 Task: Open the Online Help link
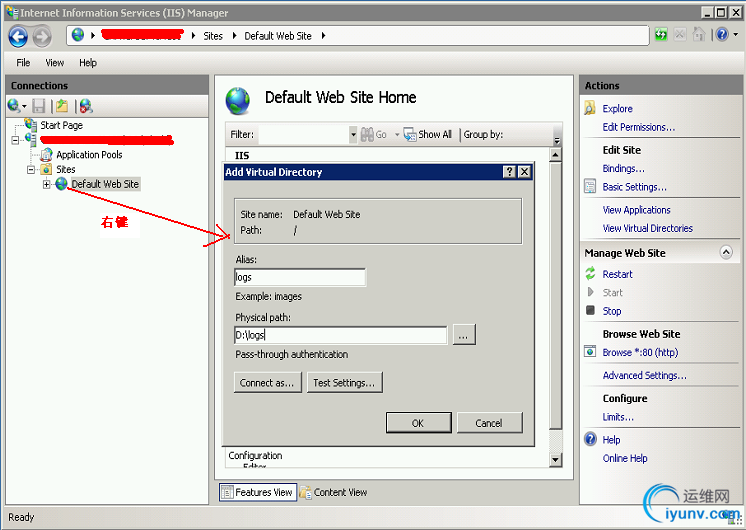[x=625, y=458]
